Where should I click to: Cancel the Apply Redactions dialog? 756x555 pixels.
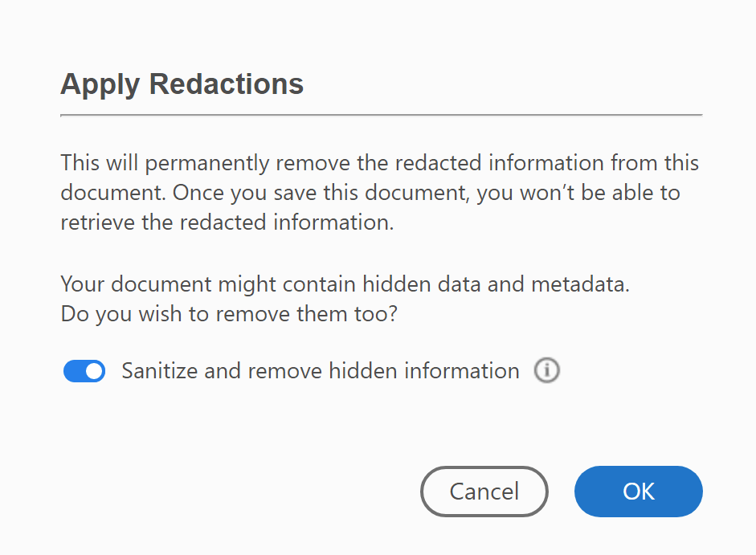pyautogui.click(x=484, y=491)
